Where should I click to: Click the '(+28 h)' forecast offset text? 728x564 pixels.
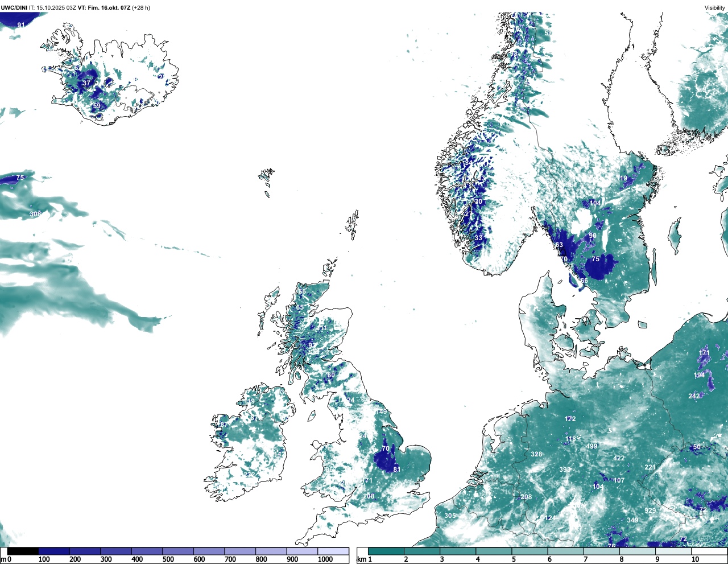tap(141, 8)
